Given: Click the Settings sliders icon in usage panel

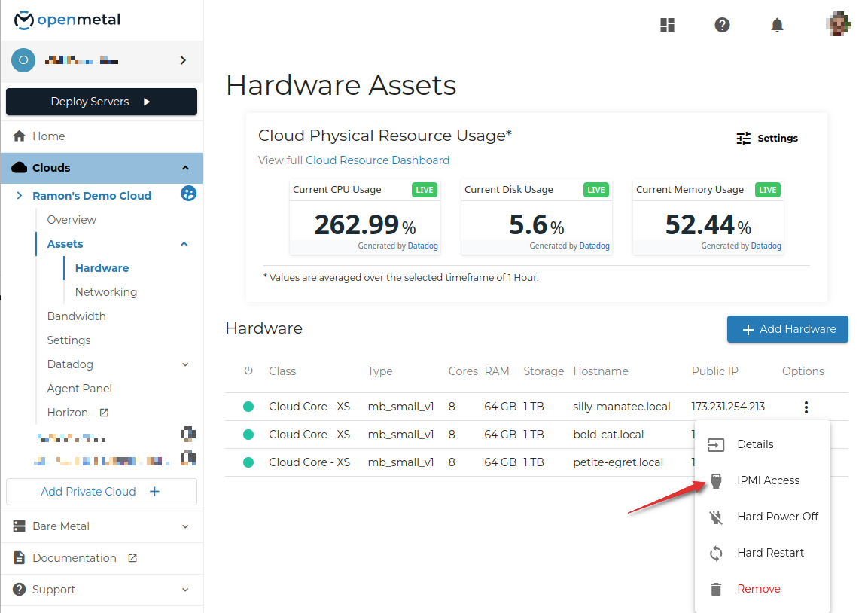Looking at the screenshot, I should pyautogui.click(x=744, y=139).
